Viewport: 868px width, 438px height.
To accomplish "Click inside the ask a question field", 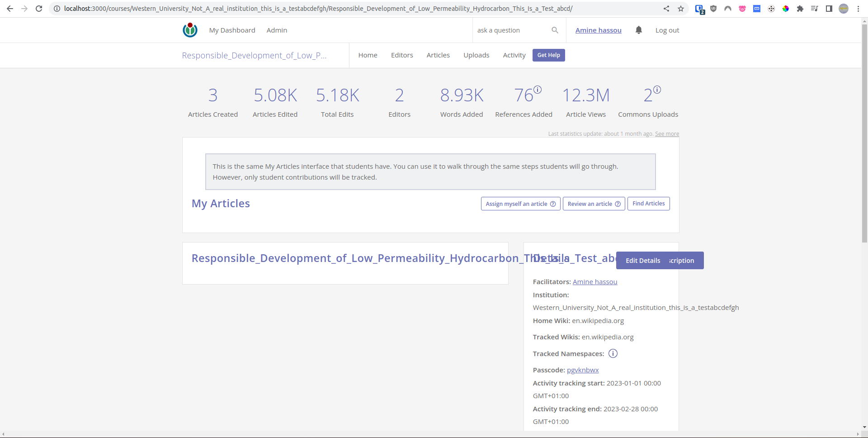I will coord(506,30).
